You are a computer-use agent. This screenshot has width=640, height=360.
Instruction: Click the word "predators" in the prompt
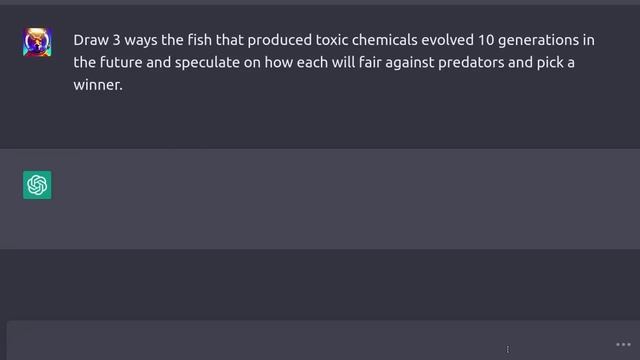471,62
